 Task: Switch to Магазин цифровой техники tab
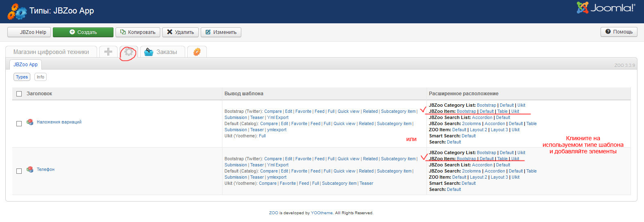[51, 52]
